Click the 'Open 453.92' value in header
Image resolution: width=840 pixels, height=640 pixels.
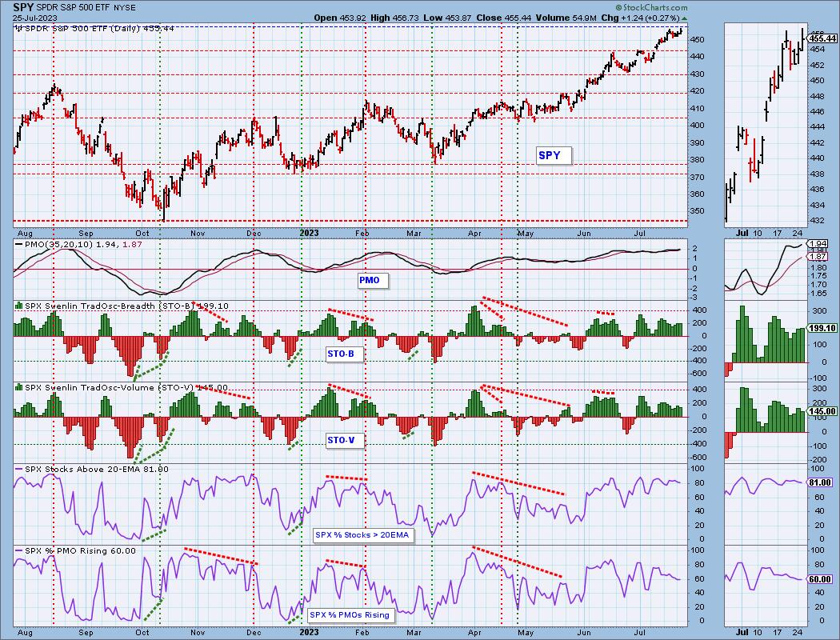[340, 18]
